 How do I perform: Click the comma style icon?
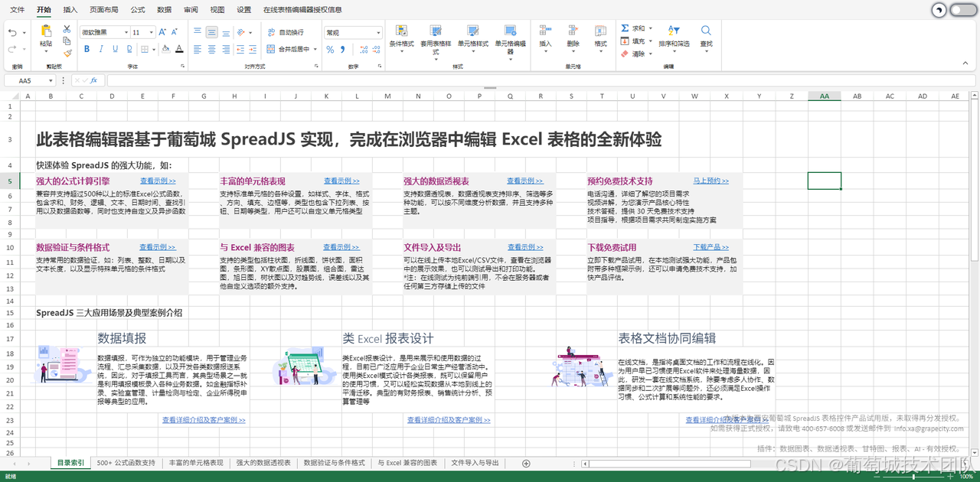pyautogui.click(x=341, y=49)
